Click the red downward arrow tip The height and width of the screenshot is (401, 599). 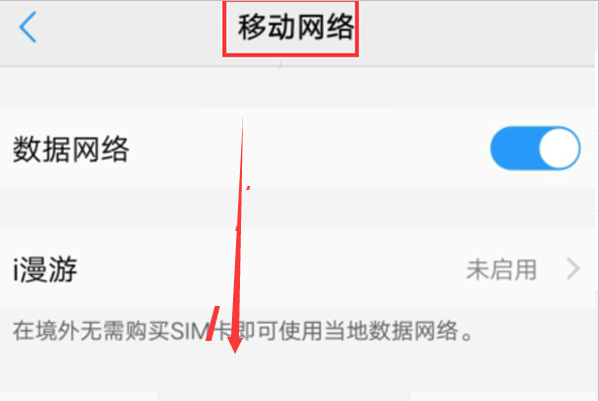235,346
